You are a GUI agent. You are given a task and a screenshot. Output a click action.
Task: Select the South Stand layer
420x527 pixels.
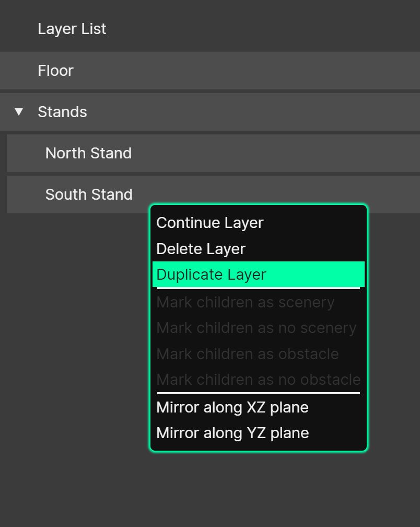[88, 194]
